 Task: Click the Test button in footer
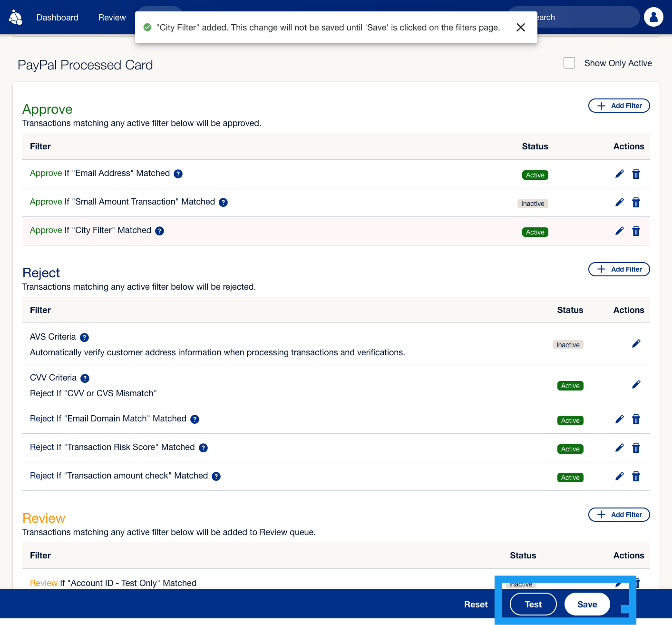[533, 605]
